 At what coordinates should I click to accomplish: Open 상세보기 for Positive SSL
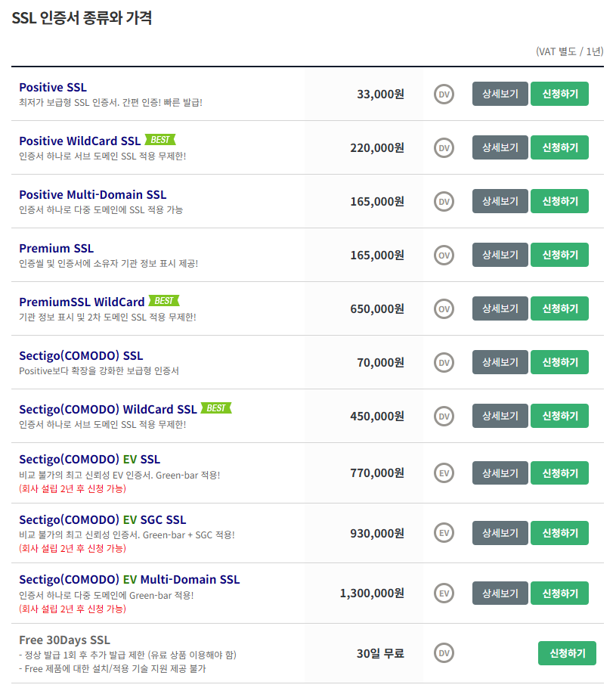point(500,94)
